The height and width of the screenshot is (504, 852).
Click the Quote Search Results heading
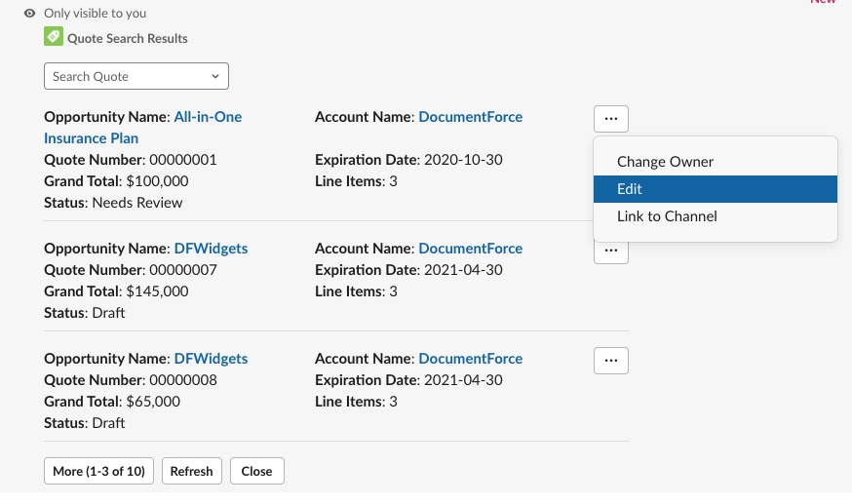point(128,39)
